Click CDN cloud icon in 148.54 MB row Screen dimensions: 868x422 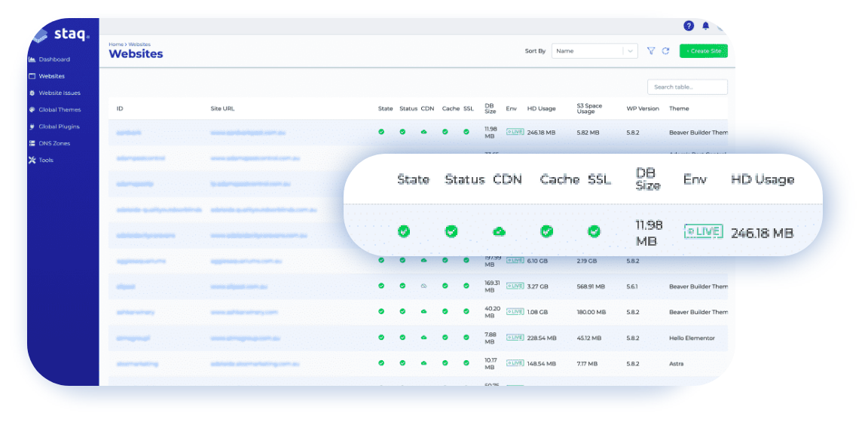click(x=424, y=363)
